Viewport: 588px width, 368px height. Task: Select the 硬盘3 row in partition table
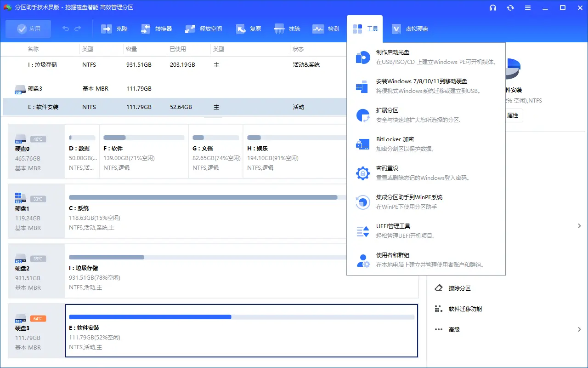[x=175, y=89]
